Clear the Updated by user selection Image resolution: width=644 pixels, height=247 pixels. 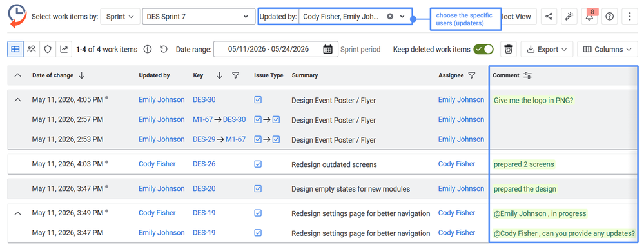[x=390, y=16]
